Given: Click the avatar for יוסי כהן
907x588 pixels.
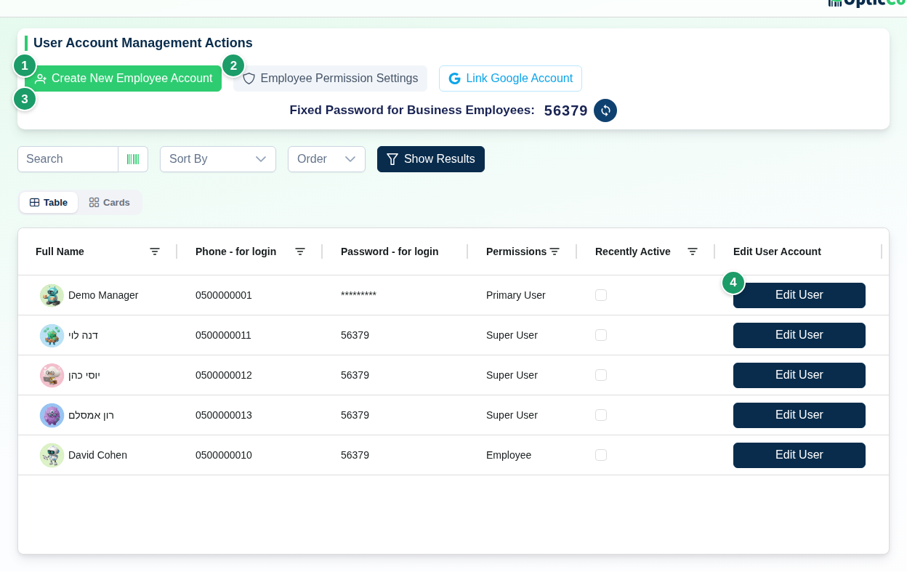Looking at the screenshot, I should point(52,375).
